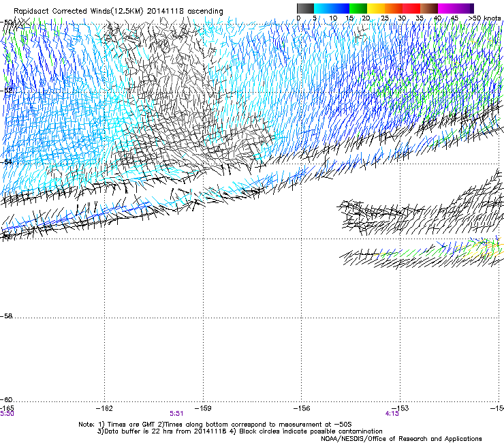The image size is (504, 443).
Task: Click the '-156' longitude axis label
Action: [302, 408]
